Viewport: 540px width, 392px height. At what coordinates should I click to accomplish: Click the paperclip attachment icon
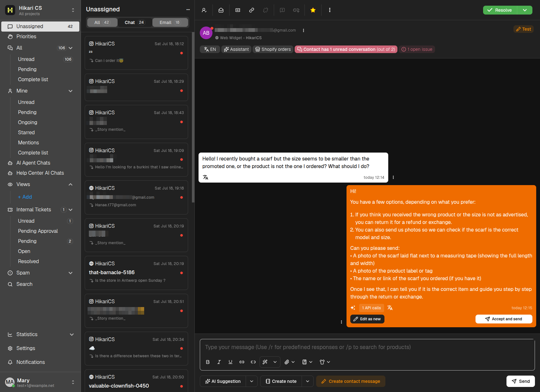click(x=287, y=362)
